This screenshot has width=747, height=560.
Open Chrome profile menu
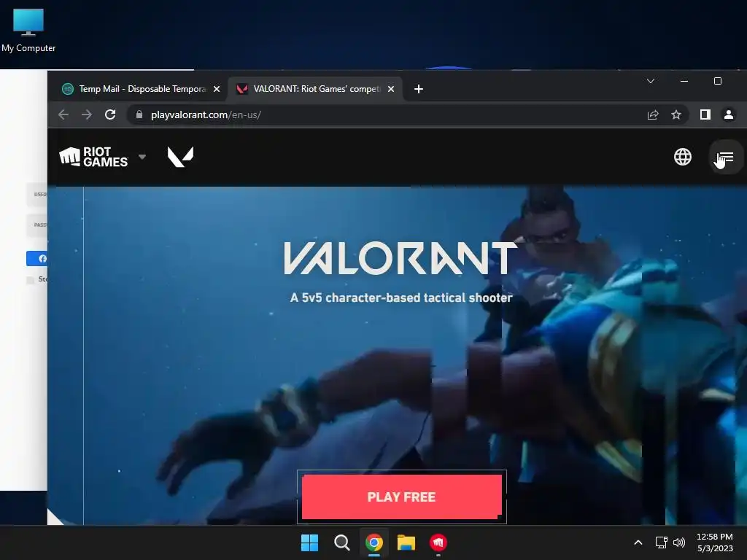pos(729,114)
